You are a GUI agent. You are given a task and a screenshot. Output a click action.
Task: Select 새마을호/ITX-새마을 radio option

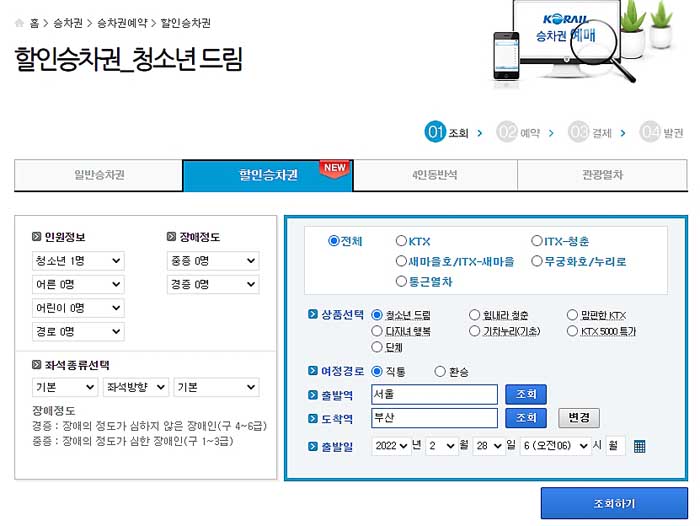[x=401, y=261]
